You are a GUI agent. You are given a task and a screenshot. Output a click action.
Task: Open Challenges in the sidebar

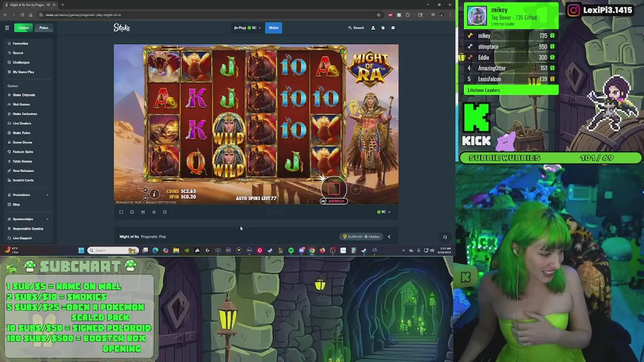[x=28, y=62]
